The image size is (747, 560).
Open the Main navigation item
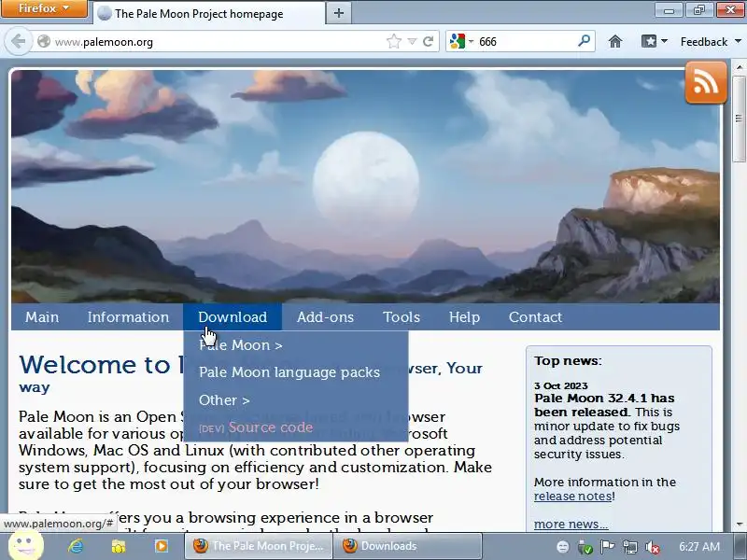42,317
